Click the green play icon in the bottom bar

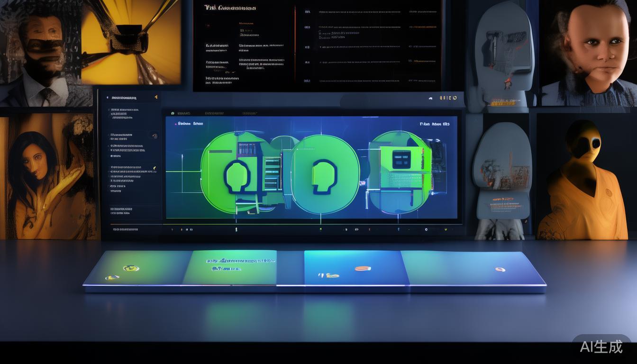pos(320,229)
